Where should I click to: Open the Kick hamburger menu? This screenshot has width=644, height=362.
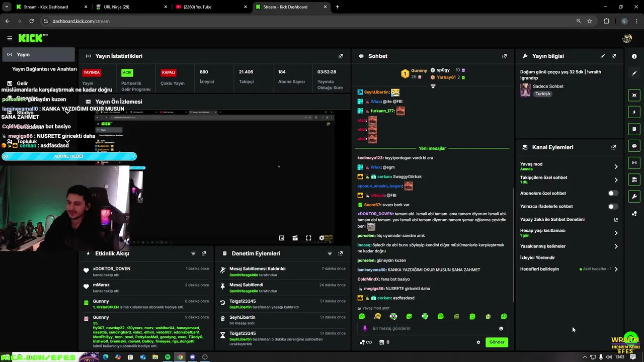10,38
